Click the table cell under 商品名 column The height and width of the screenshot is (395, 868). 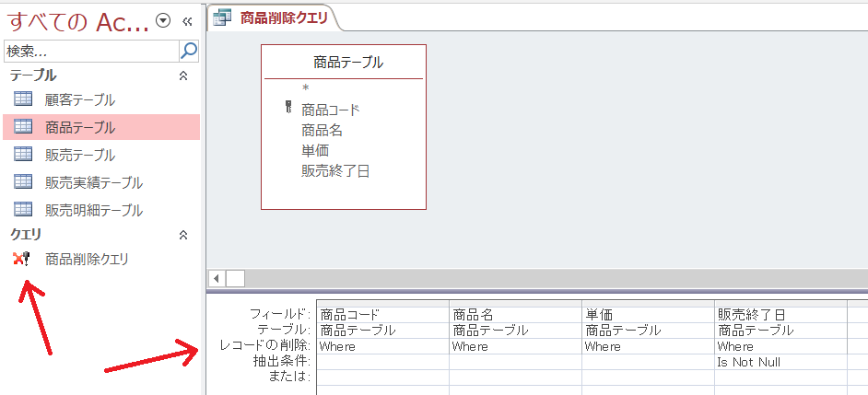coord(515,331)
